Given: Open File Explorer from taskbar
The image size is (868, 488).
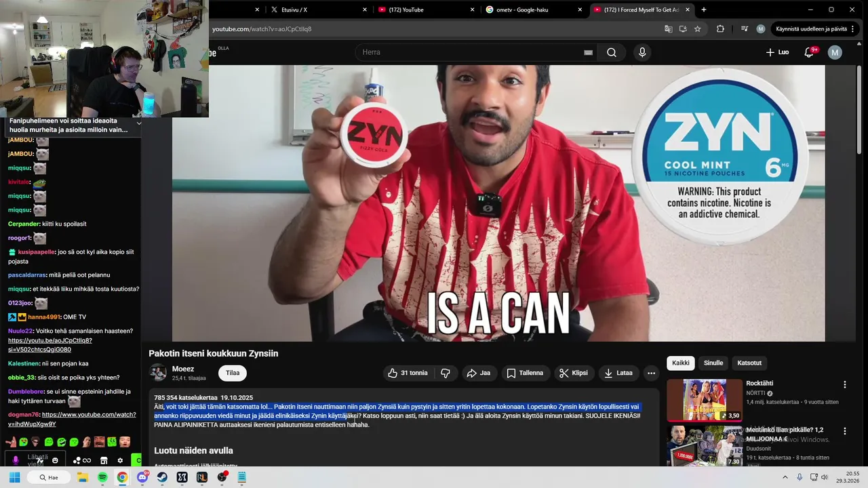Looking at the screenshot, I should [x=83, y=477].
